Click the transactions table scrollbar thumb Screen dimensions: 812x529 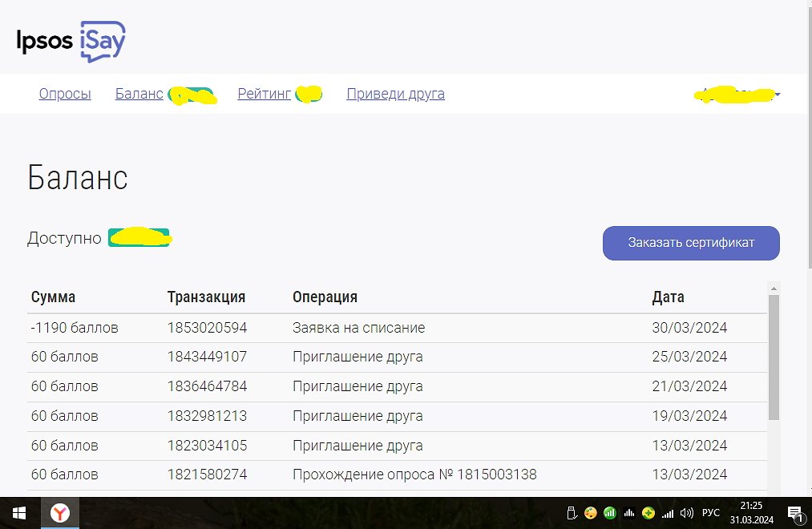[774, 357]
